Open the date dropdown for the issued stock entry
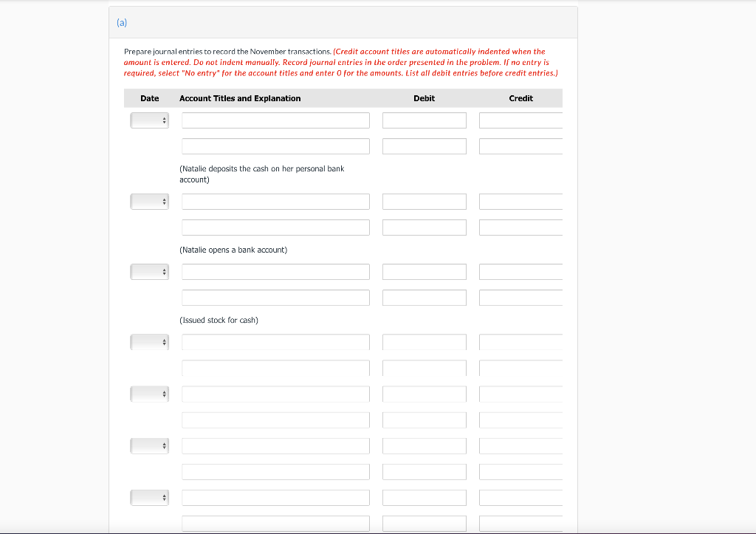The width and height of the screenshot is (756, 534). click(x=149, y=271)
